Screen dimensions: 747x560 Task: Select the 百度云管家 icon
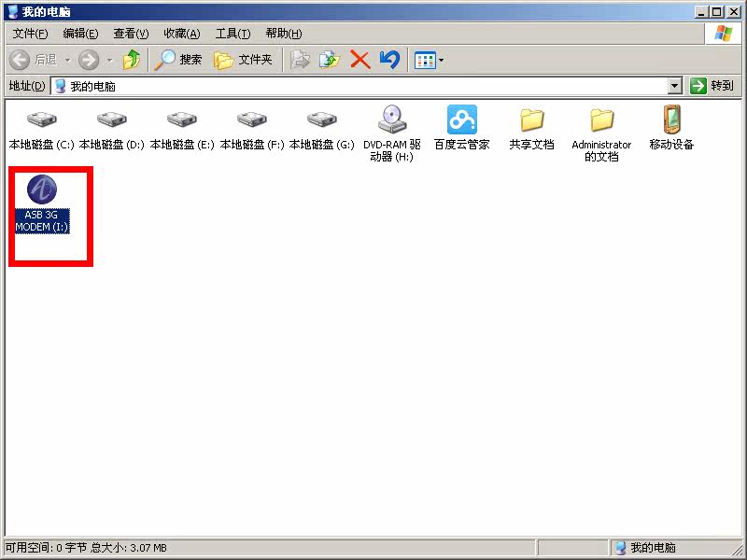point(461,120)
